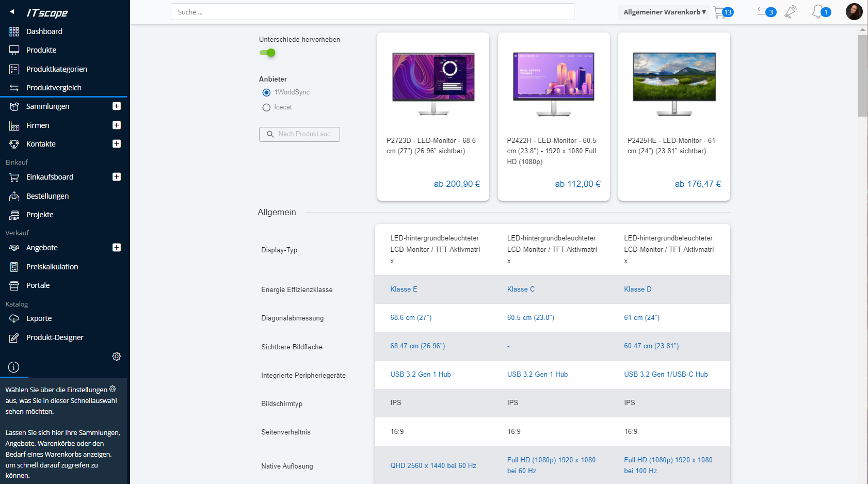Click the Bestellungen tray icon

pyautogui.click(x=14, y=196)
